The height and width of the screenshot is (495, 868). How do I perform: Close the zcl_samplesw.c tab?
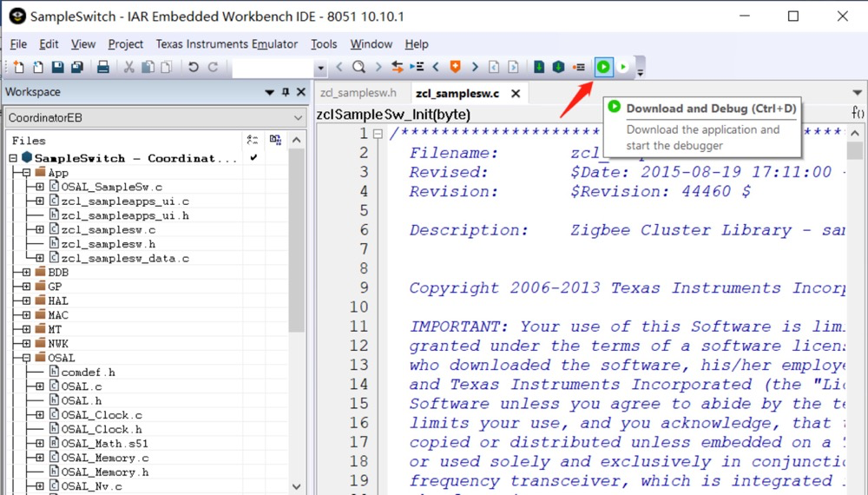click(516, 94)
